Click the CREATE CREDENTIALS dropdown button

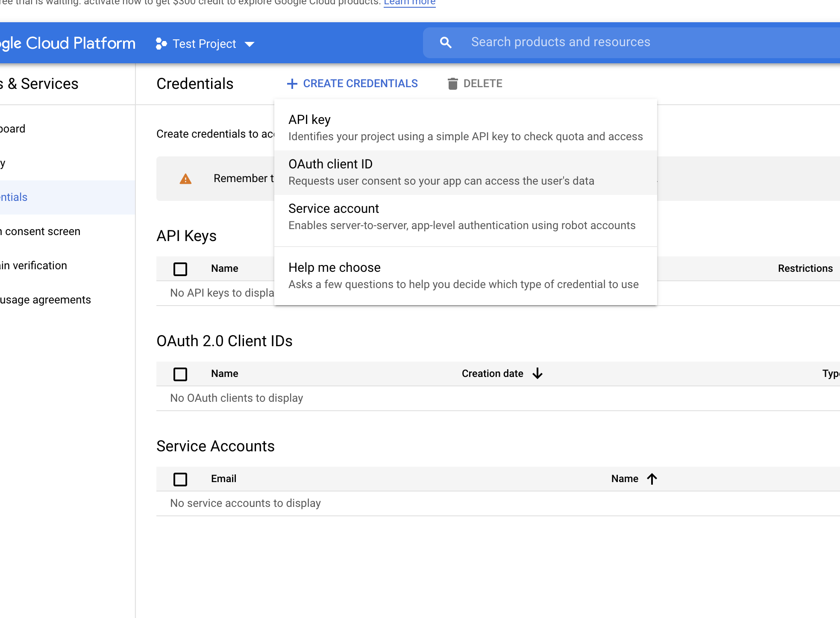360,84
